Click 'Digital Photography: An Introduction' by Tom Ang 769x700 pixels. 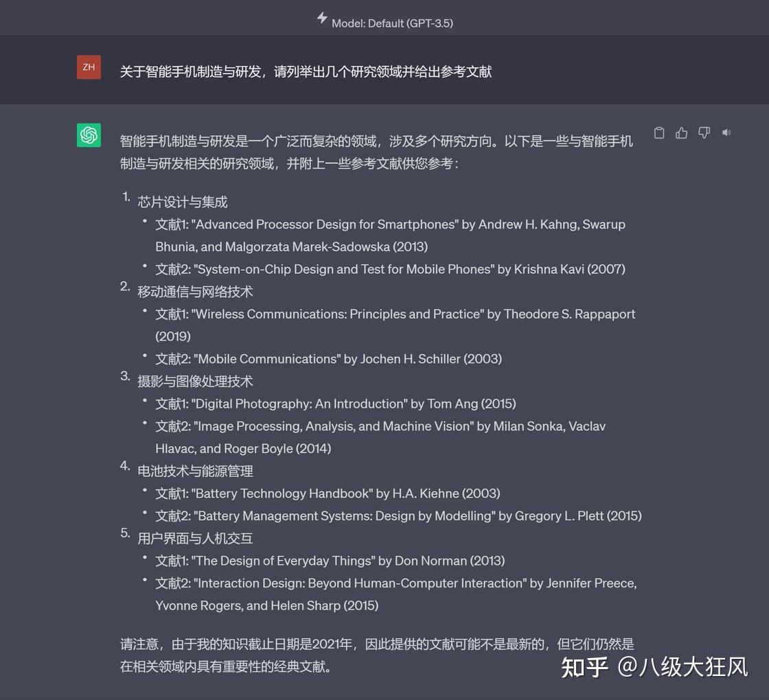[336, 404]
